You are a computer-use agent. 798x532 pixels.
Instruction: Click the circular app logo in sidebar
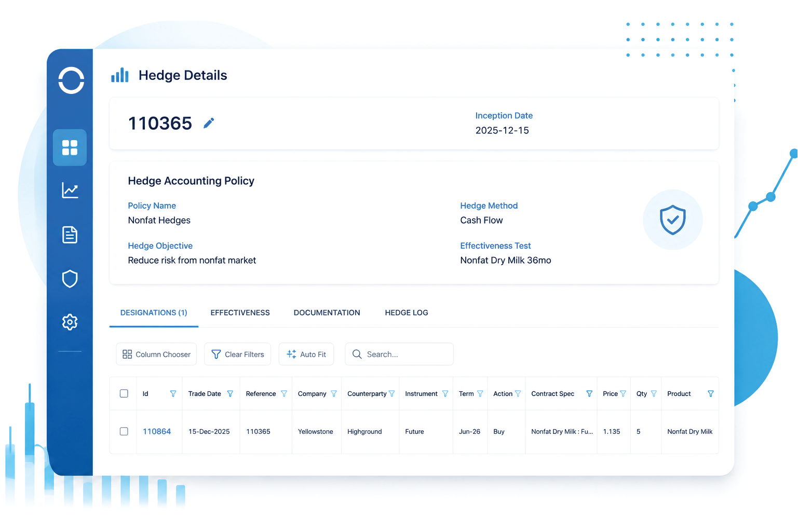pyautogui.click(x=71, y=80)
